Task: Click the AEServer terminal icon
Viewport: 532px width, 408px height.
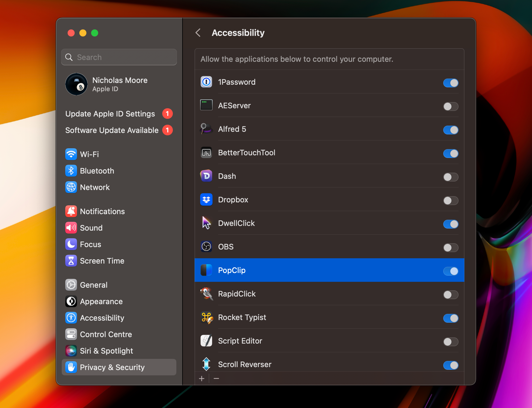Action: pos(206,105)
